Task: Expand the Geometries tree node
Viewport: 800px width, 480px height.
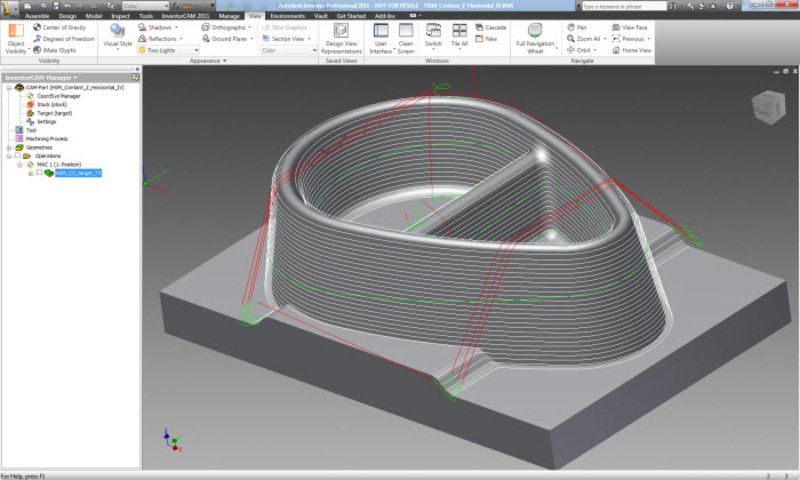Action: tap(8, 147)
